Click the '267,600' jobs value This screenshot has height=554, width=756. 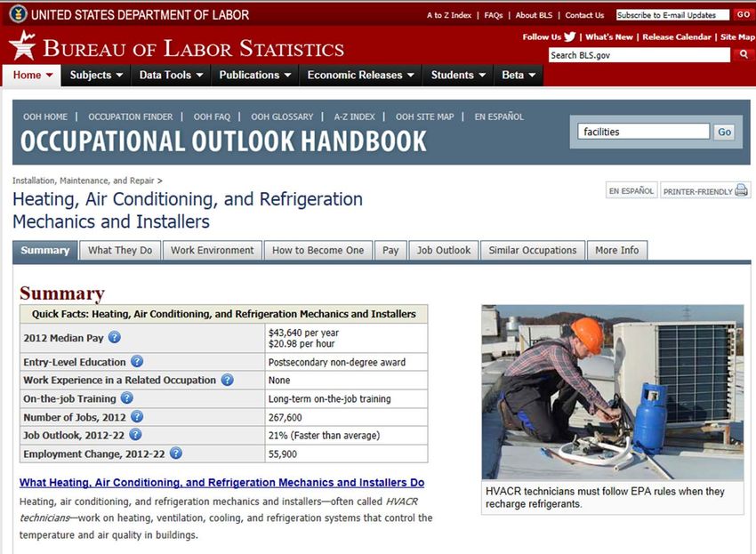pos(285,417)
